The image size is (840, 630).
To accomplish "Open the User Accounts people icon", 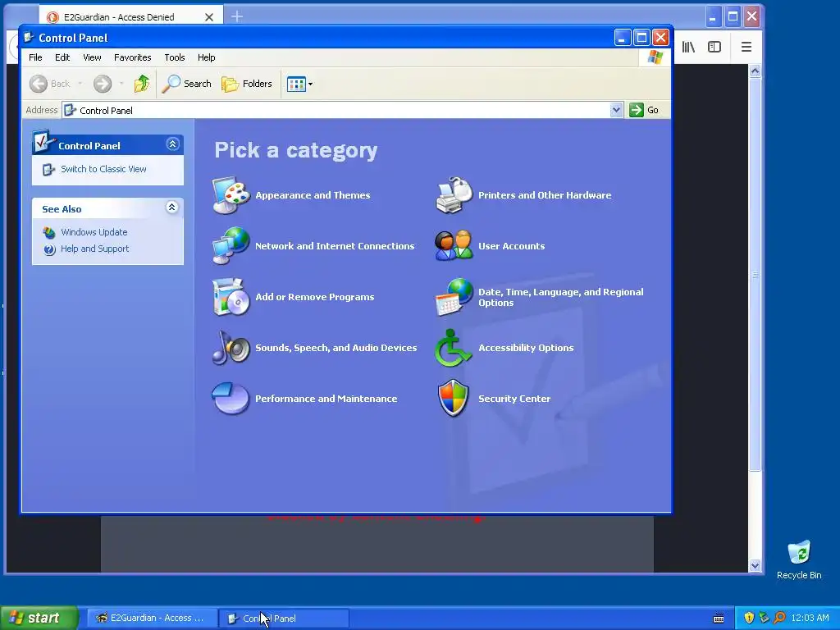I will 454,246.
